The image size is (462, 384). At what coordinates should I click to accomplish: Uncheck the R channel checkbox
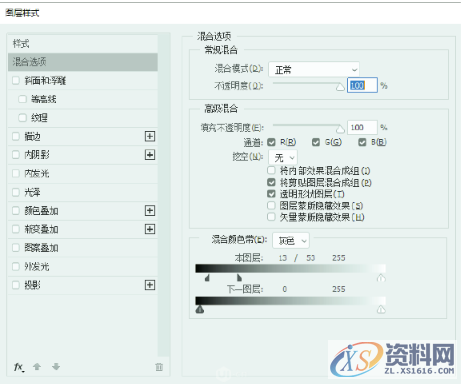[x=271, y=142]
